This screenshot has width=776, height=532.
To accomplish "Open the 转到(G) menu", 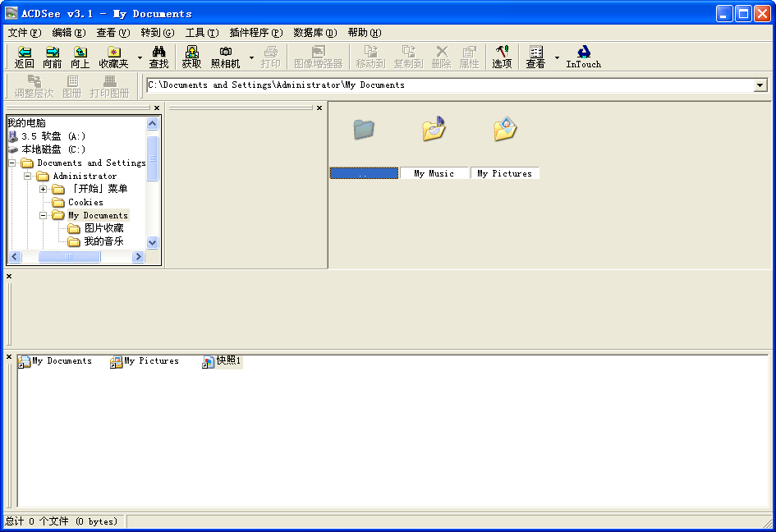I will [158, 33].
